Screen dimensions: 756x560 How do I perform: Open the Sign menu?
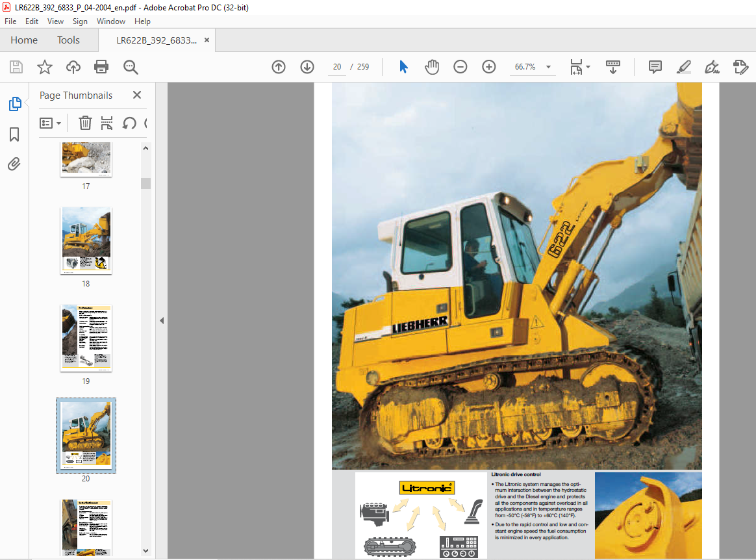[80, 21]
